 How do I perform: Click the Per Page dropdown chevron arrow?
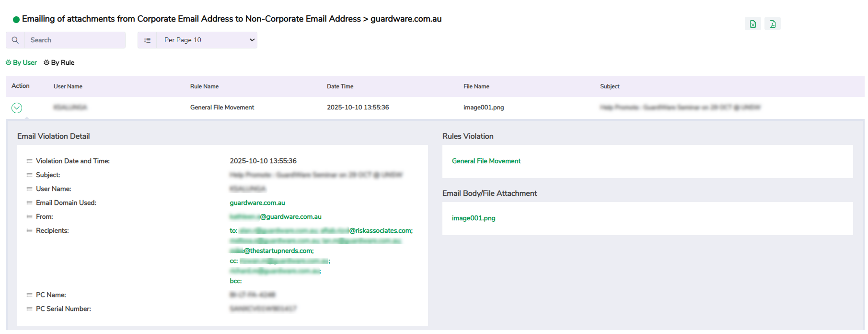click(252, 40)
